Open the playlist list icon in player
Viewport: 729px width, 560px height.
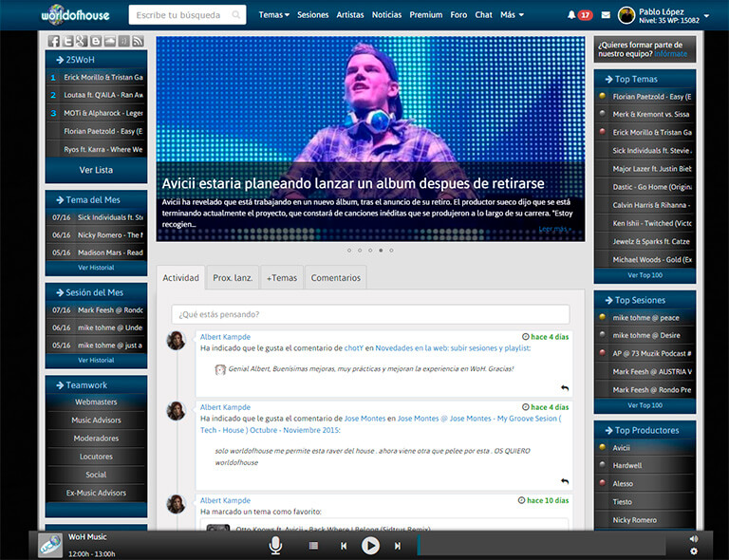(x=314, y=546)
